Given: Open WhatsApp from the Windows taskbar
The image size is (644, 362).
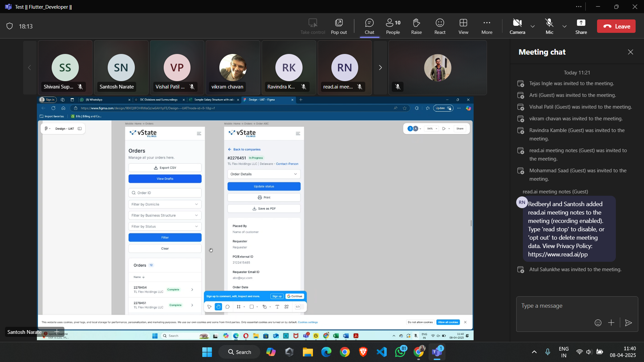Looking at the screenshot, I should 400,352.
